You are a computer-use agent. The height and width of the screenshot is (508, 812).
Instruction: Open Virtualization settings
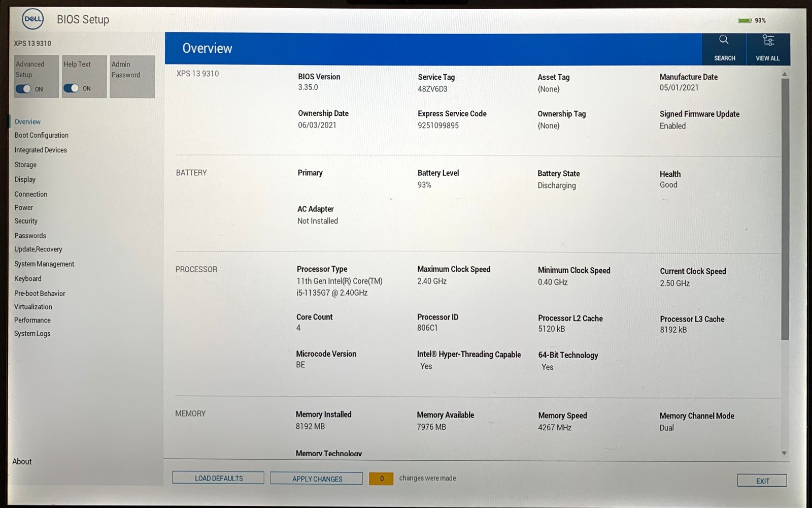[x=33, y=307]
